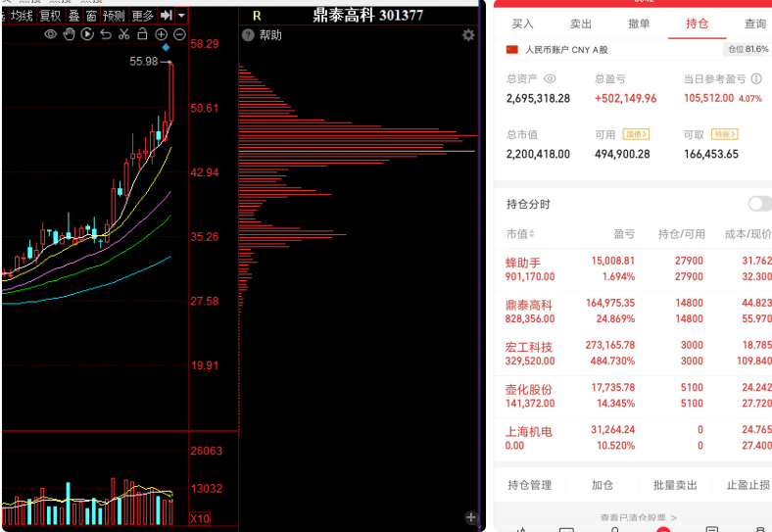Click the 13032 volume axis label
The width and height of the screenshot is (772, 532).
207,489
